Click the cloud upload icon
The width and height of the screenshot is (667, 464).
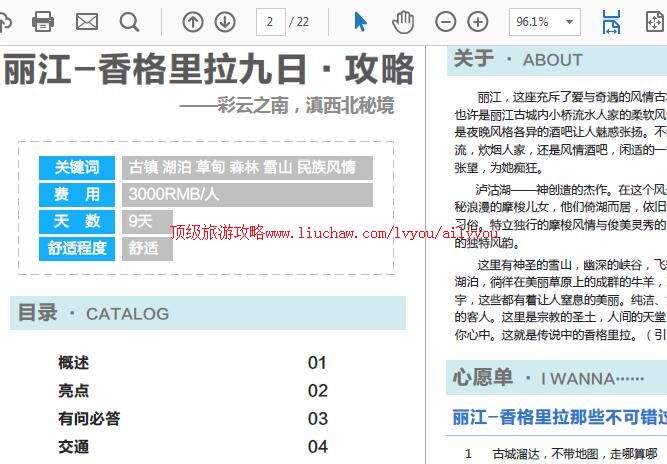pos(5,22)
